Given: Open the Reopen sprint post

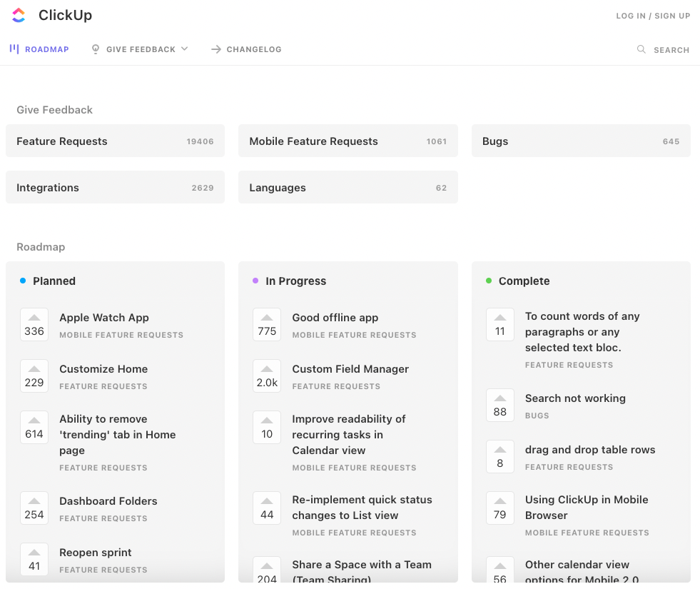Looking at the screenshot, I should pyautogui.click(x=96, y=553).
